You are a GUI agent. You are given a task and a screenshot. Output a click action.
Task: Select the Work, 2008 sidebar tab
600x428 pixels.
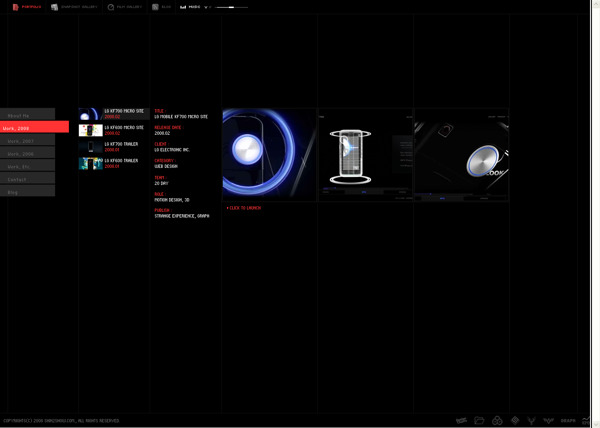(x=34, y=127)
